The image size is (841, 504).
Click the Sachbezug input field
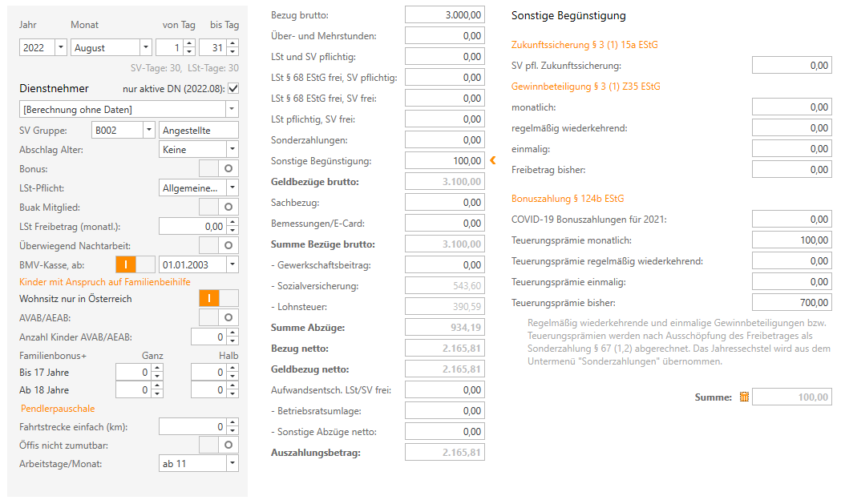445,203
